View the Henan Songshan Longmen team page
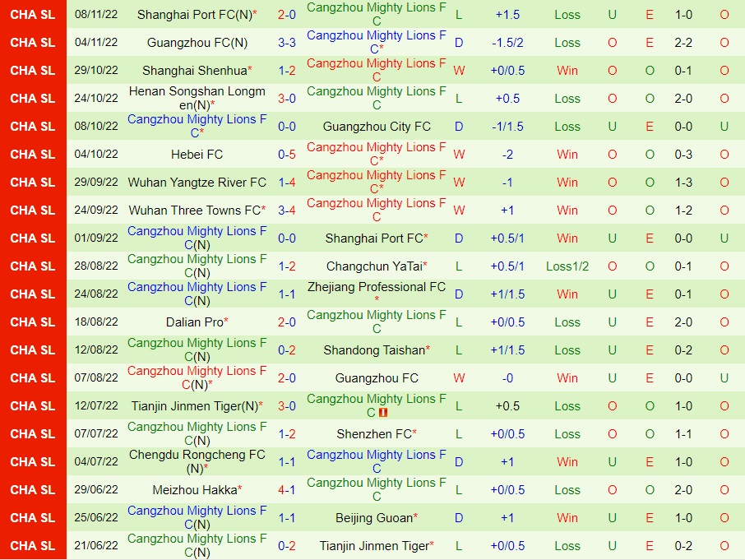The width and height of the screenshot is (745, 560). tap(197, 99)
